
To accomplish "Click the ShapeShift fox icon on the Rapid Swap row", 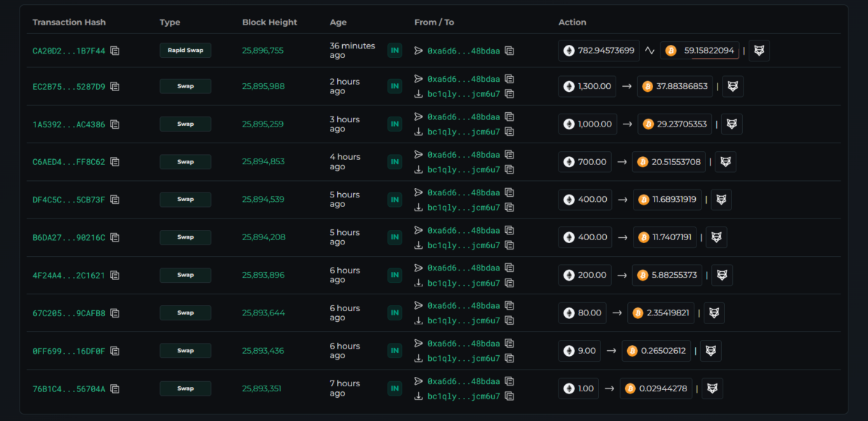I will pyautogui.click(x=758, y=50).
